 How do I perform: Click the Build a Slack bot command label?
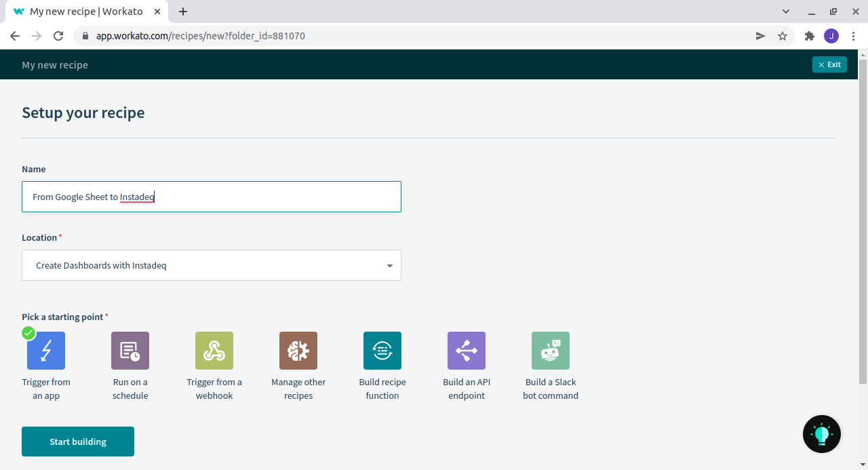(x=551, y=389)
